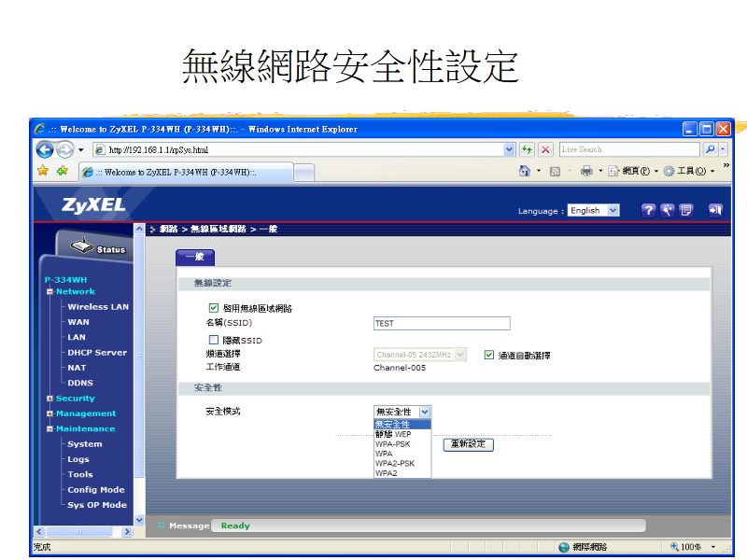Go back with the browser Back arrow

45,149
